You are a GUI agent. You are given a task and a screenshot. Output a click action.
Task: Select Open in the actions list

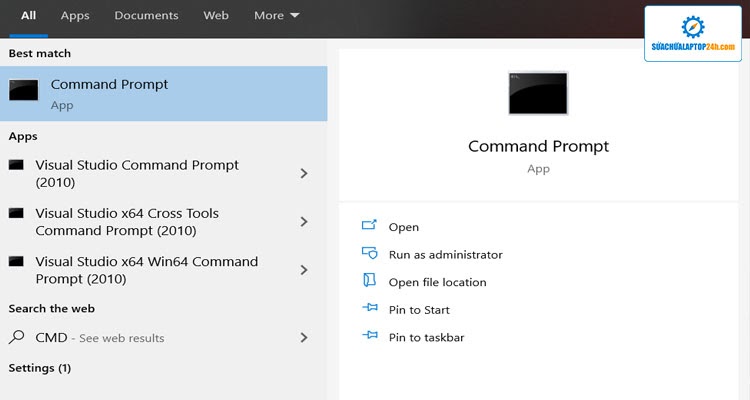404,227
